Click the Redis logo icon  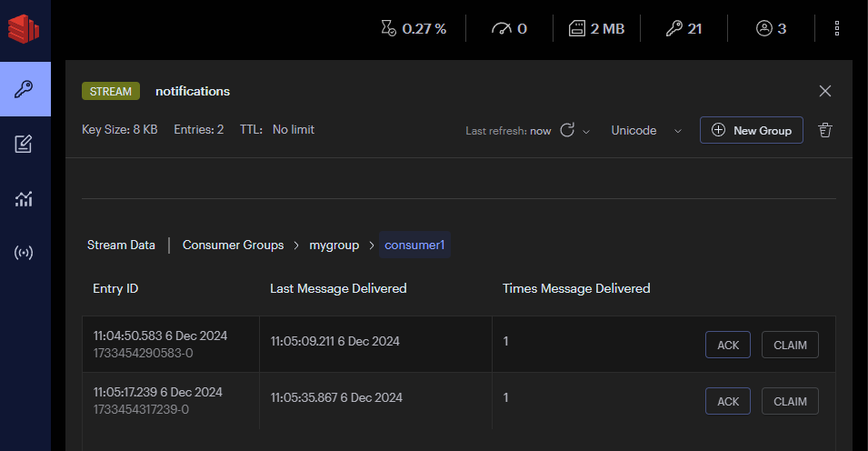pos(25,29)
